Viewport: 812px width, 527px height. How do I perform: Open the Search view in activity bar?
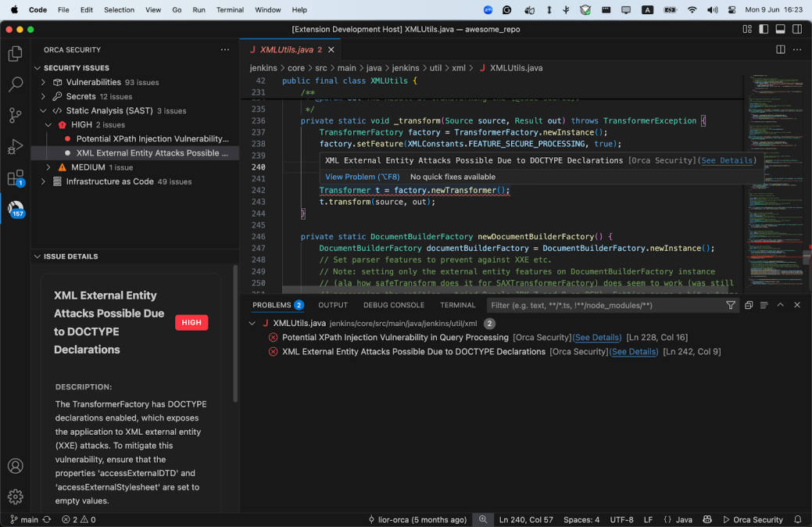click(16, 84)
